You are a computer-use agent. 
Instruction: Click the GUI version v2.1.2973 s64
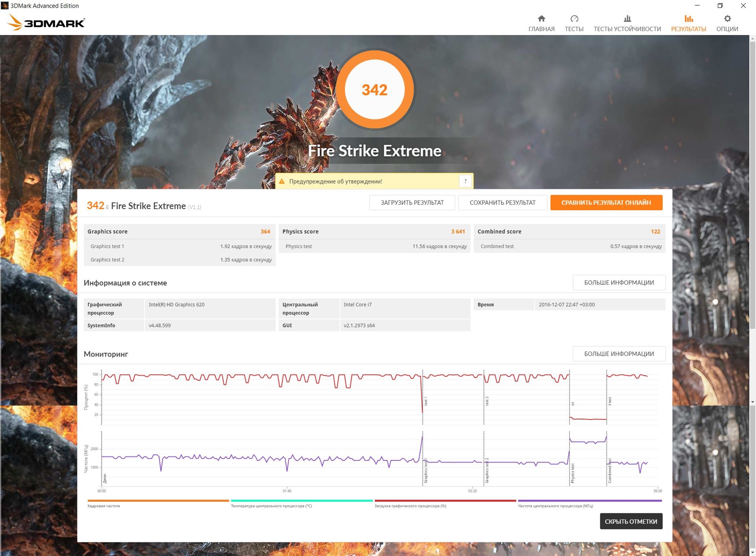coord(359,325)
